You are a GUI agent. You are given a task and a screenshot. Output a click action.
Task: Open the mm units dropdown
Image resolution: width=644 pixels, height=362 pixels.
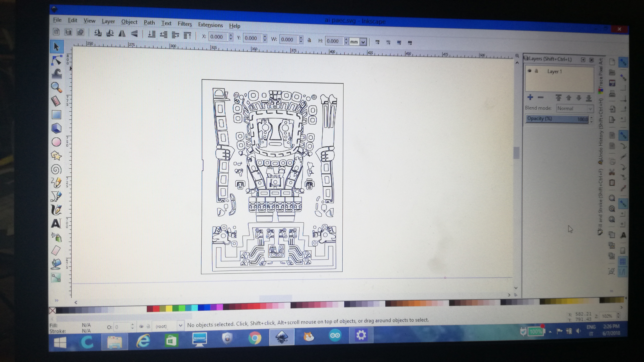358,42
